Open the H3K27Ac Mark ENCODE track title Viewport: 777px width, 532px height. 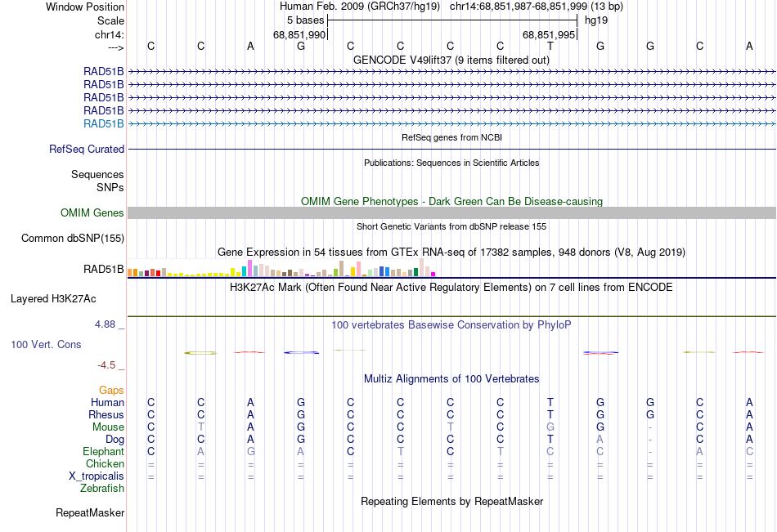(451, 288)
